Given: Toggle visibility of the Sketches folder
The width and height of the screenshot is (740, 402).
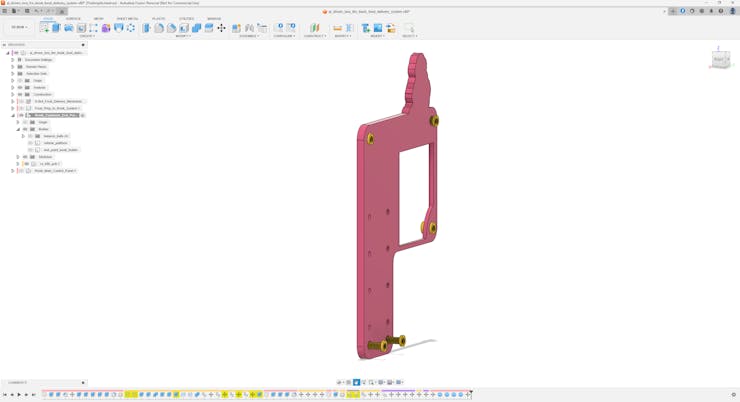Looking at the screenshot, I should coord(25,157).
